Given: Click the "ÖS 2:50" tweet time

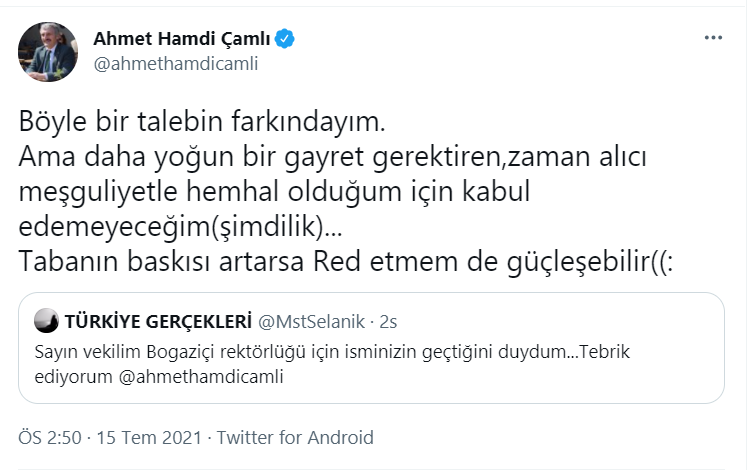Looking at the screenshot, I should coord(52,437).
